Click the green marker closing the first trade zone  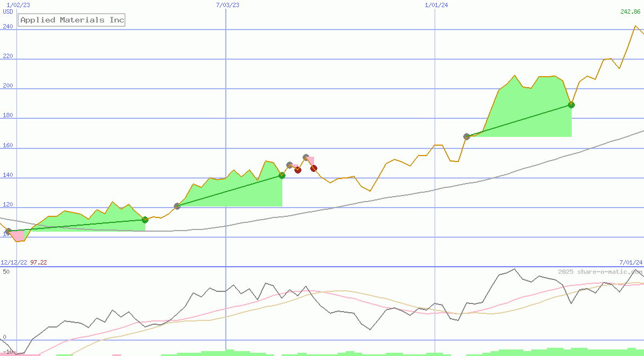pyautogui.click(x=145, y=221)
